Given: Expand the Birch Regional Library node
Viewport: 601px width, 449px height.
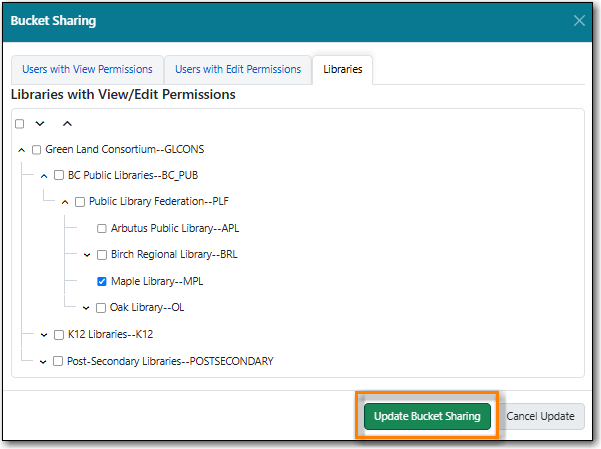Looking at the screenshot, I should (87, 255).
